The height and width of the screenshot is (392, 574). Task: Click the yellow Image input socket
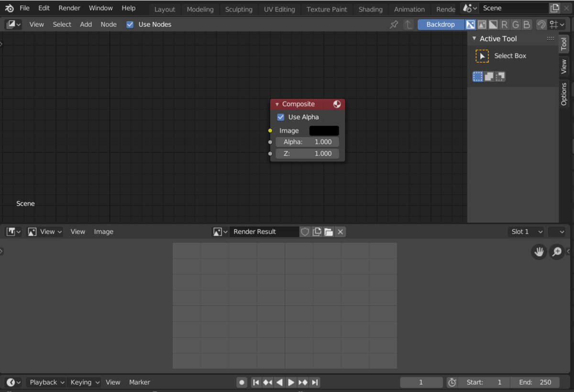[270, 131]
